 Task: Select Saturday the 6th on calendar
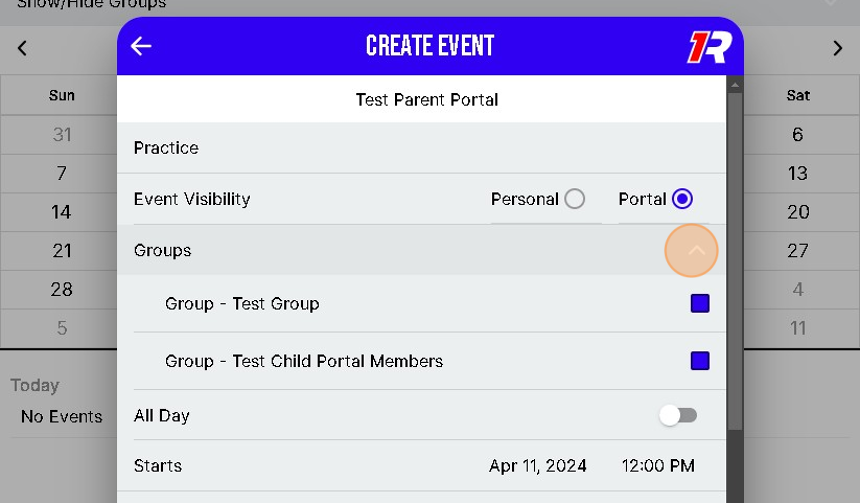pos(797,135)
